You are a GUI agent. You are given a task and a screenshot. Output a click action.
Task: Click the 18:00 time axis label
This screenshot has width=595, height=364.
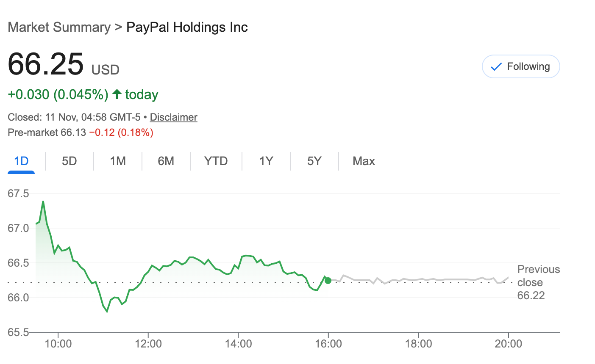click(418, 344)
